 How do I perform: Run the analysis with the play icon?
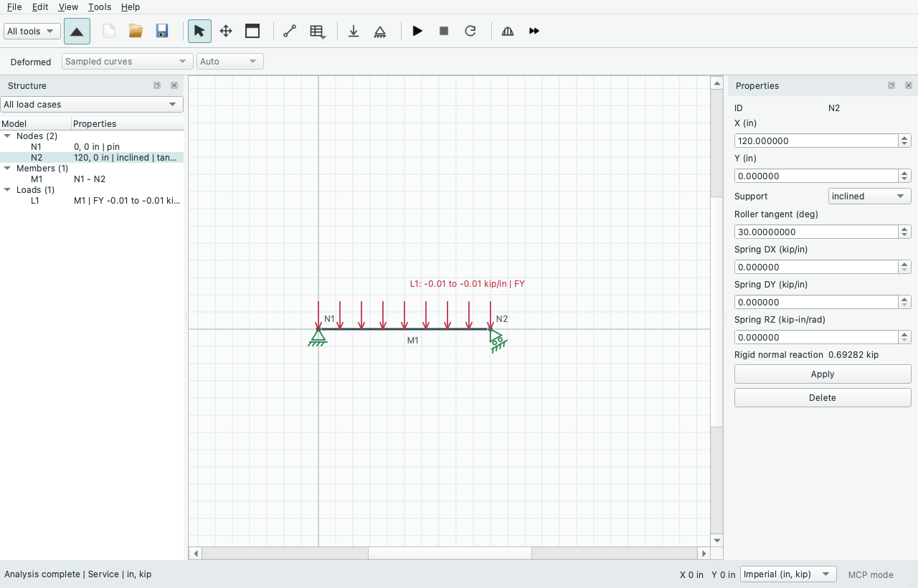pos(417,31)
